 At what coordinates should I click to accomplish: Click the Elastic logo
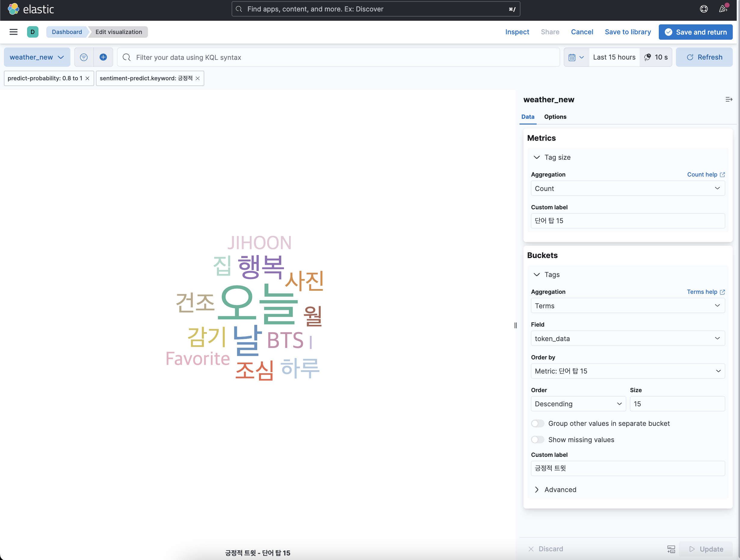(31, 9)
